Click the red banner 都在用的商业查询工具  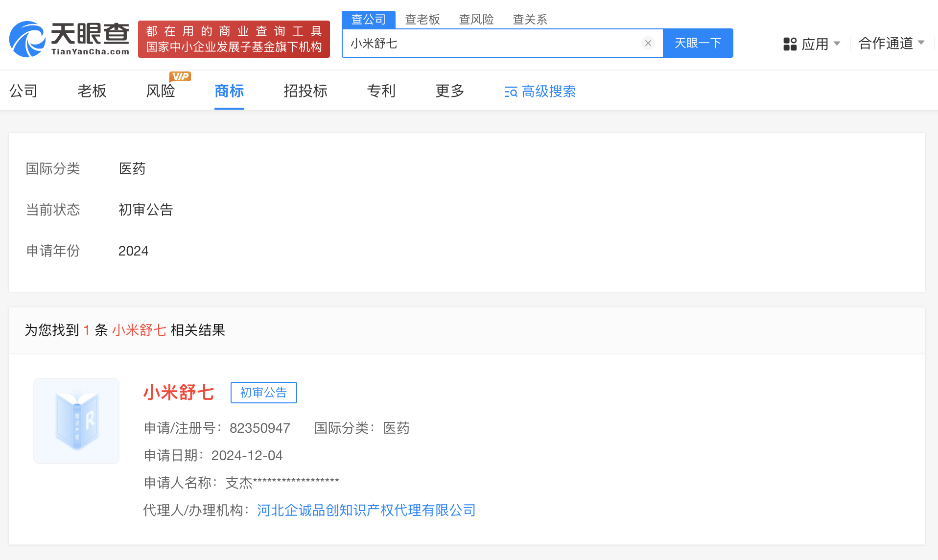click(x=234, y=39)
